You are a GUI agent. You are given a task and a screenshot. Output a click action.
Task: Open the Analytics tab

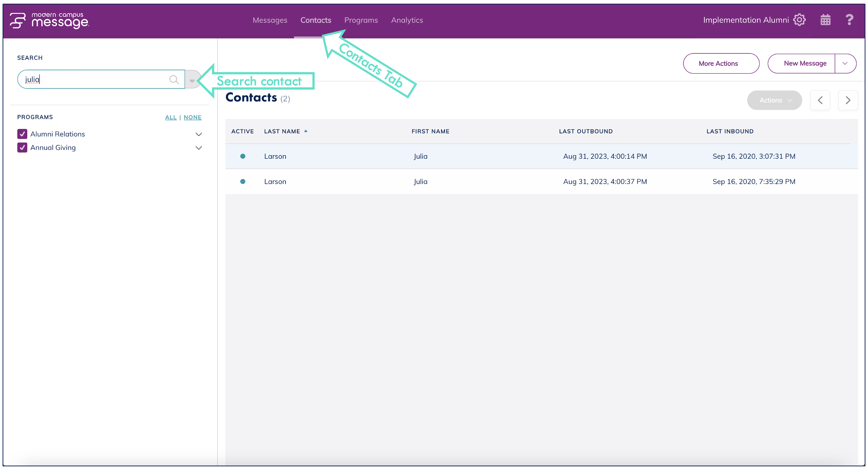407,20
